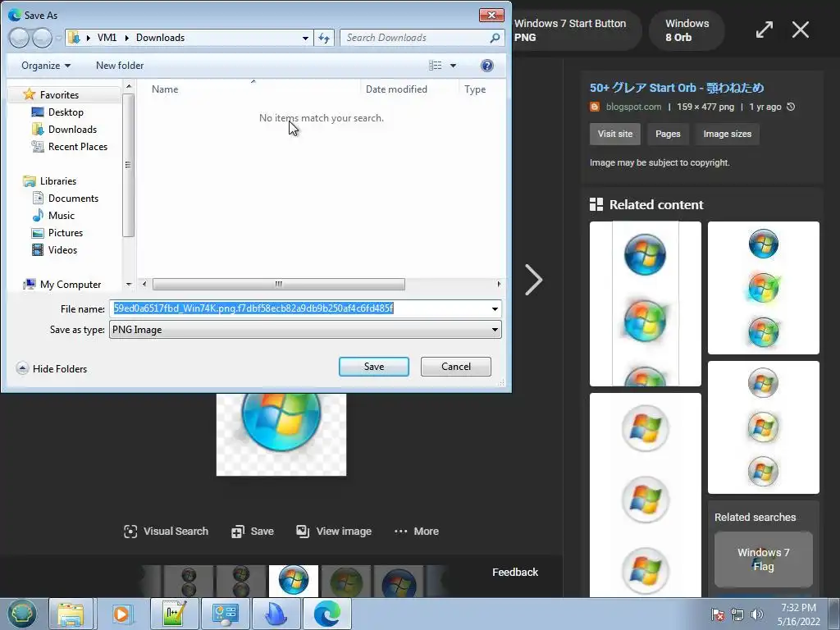Open the File name dropdown arrow
Viewport: 840px width, 630px height.
[495, 308]
